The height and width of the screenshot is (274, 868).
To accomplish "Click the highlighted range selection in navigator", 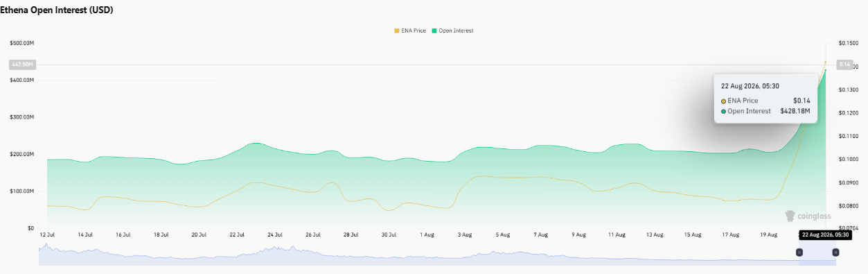I will (x=817, y=253).
